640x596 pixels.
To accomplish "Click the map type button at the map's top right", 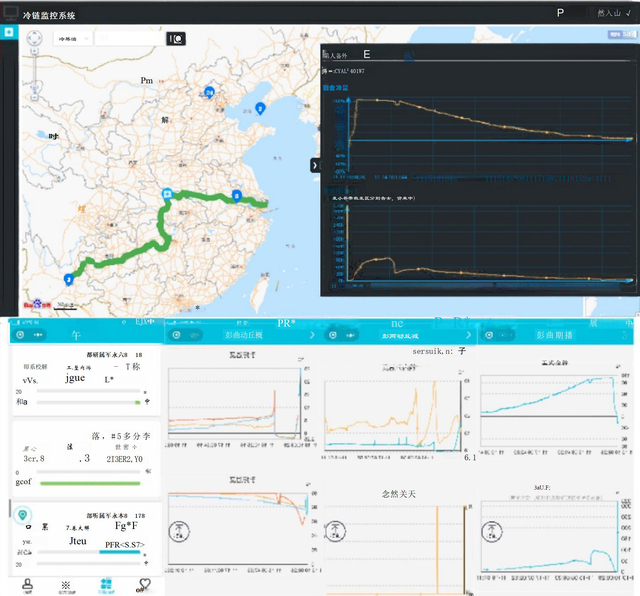I will (x=622, y=34).
